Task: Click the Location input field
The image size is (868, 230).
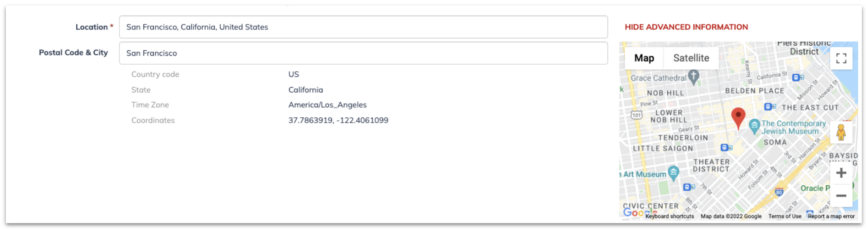Action: (363, 27)
